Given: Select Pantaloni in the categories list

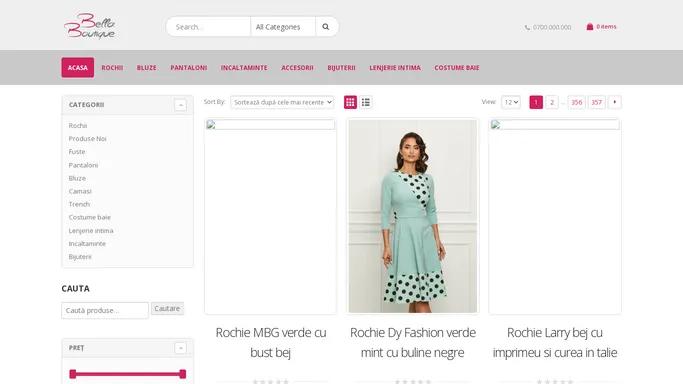Looking at the screenshot, I should point(83,165).
